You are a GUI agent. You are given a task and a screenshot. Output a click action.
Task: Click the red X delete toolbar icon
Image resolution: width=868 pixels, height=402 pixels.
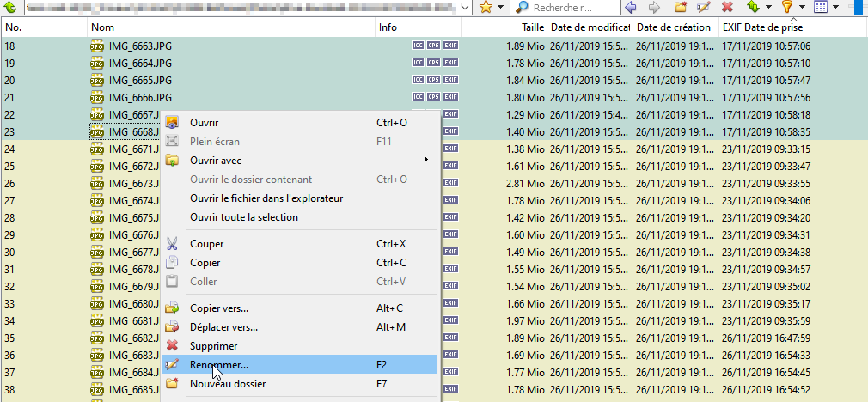(727, 8)
